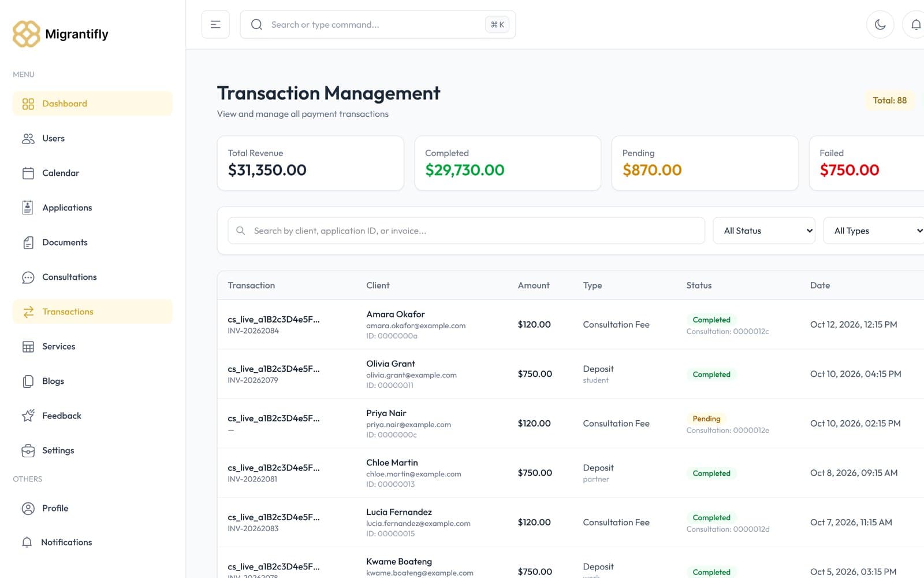
Task: Select the Transactions menu item
Action: (92, 312)
